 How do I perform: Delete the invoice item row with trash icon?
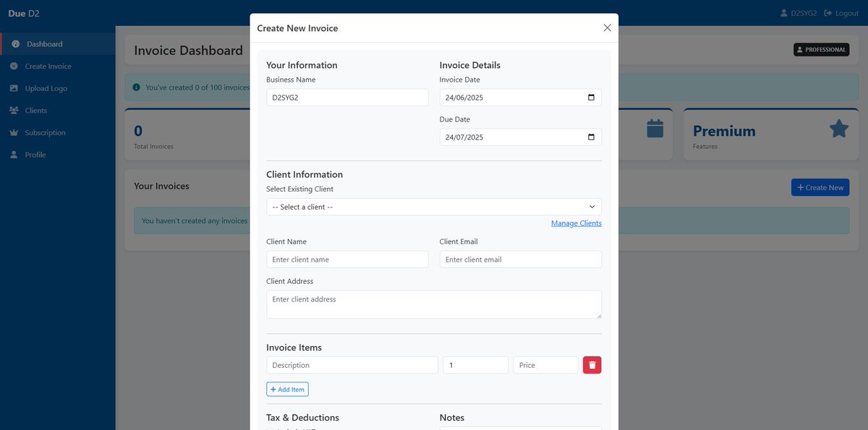click(x=592, y=365)
